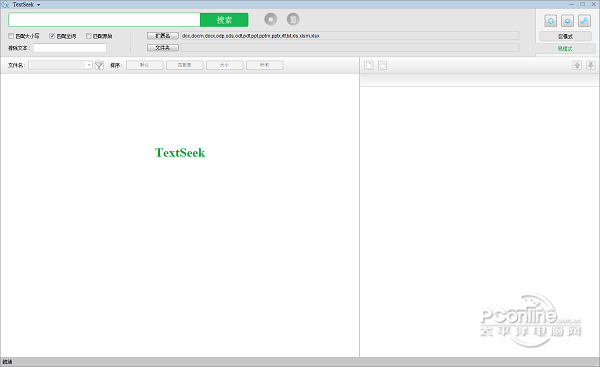
Task: Sort results by 匹配度 relevance
Action: [184, 65]
